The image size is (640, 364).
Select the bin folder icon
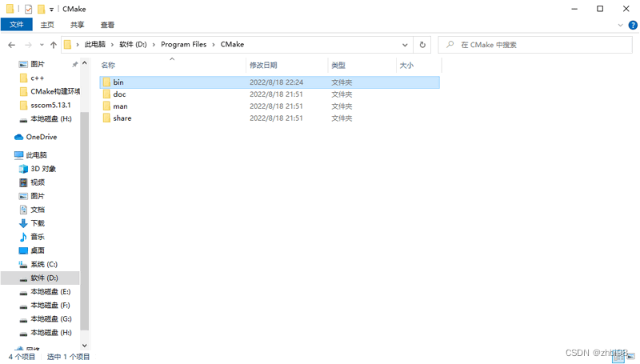tap(107, 82)
